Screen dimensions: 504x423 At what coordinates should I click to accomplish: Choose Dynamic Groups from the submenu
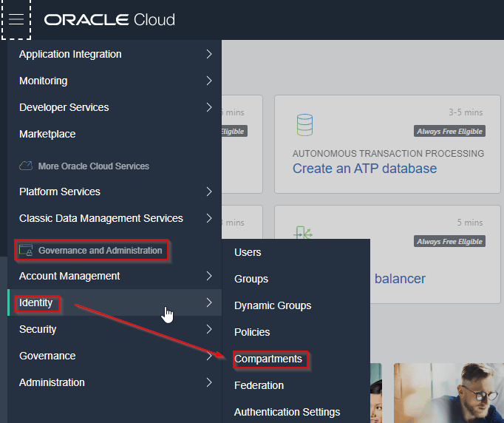(x=273, y=305)
